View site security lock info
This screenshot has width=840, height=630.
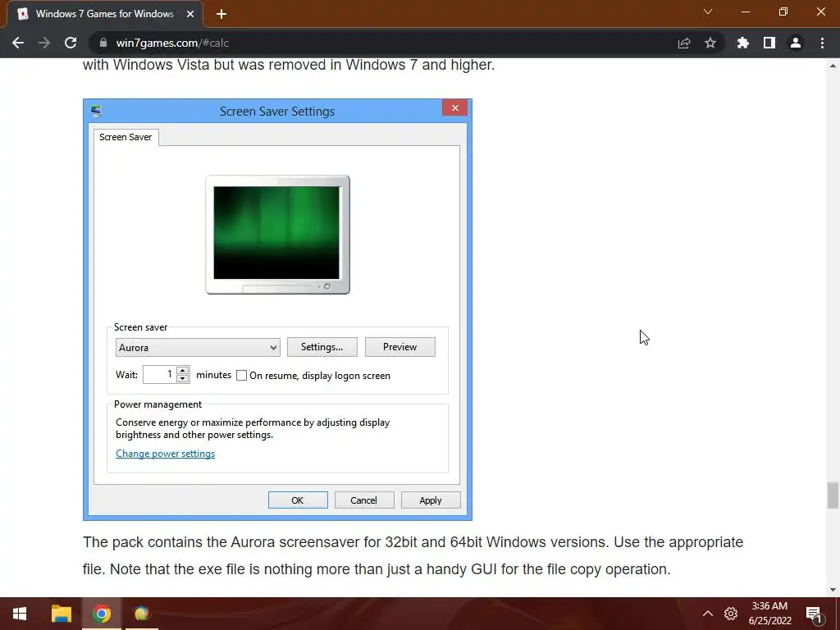pyautogui.click(x=103, y=43)
